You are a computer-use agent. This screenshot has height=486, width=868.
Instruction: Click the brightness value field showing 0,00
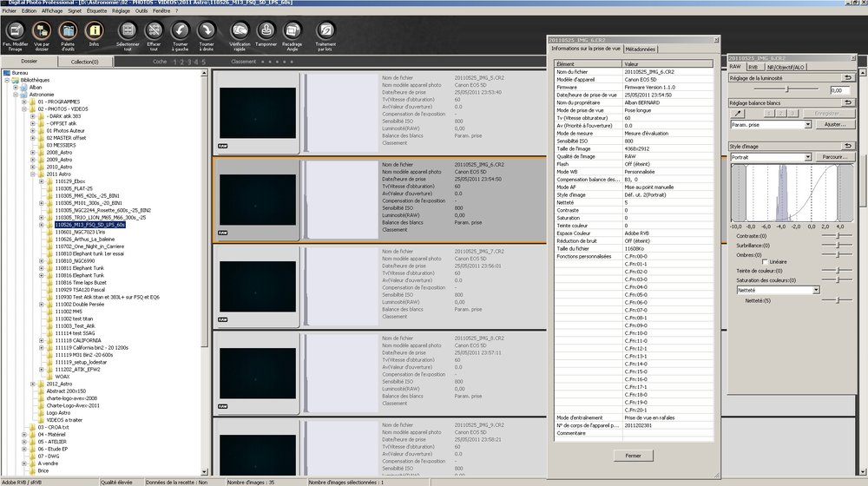[839, 90]
